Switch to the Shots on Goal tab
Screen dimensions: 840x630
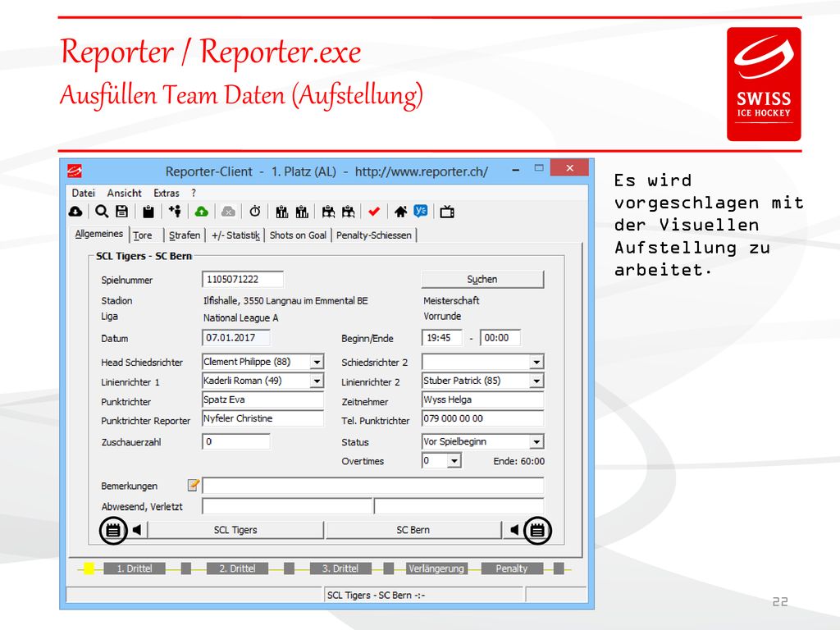click(x=298, y=235)
